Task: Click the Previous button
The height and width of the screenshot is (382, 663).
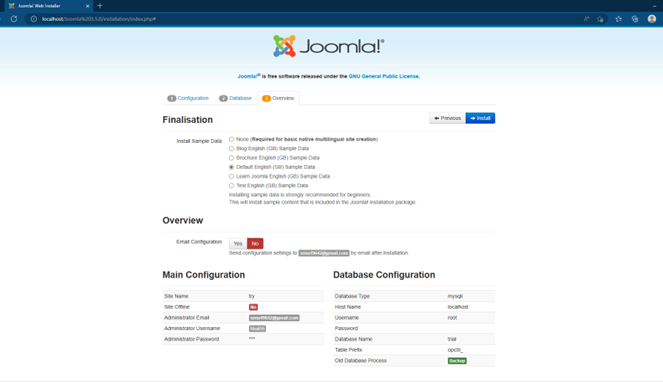Action: (447, 118)
